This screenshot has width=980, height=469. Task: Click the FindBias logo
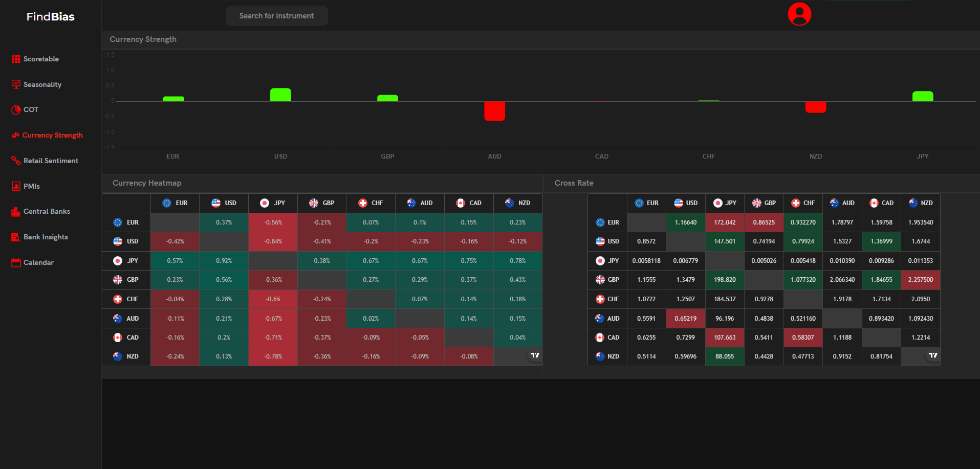click(50, 17)
